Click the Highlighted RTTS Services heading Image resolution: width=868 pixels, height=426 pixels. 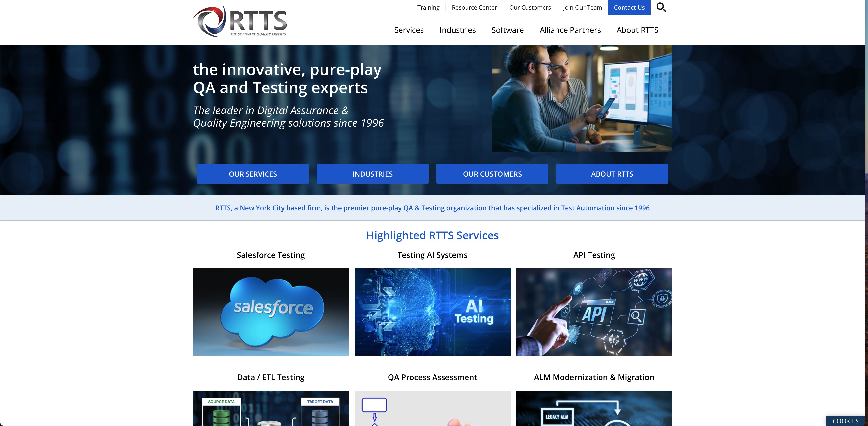click(432, 235)
